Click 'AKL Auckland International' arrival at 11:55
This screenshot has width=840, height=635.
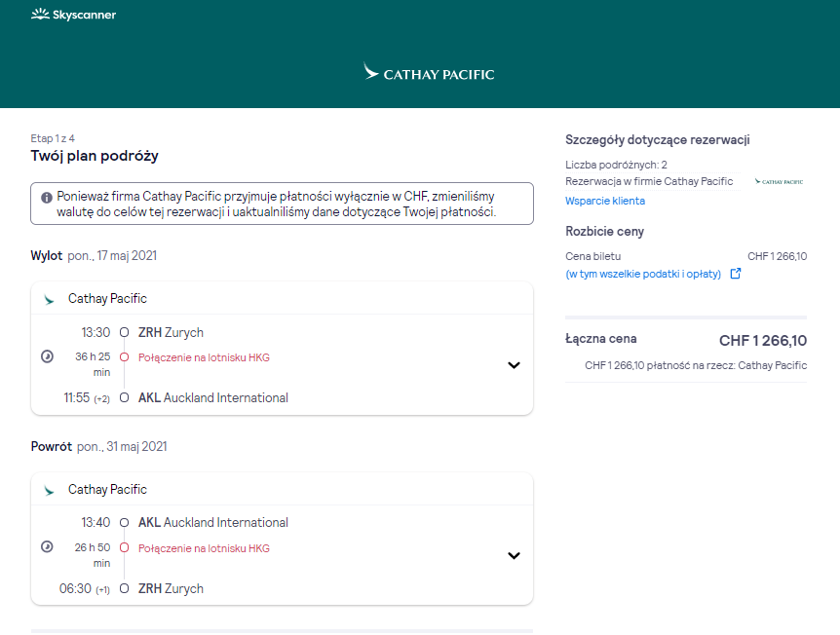point(213,397)
